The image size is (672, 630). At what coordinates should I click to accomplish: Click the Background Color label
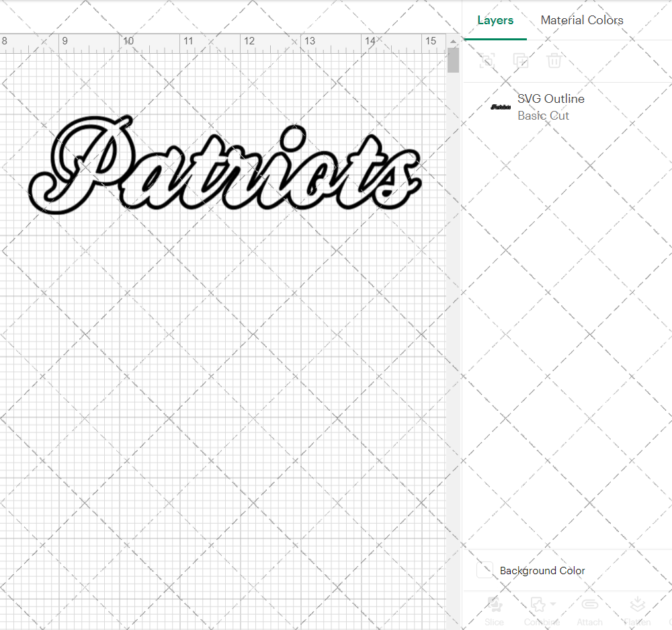click(542, 570)
